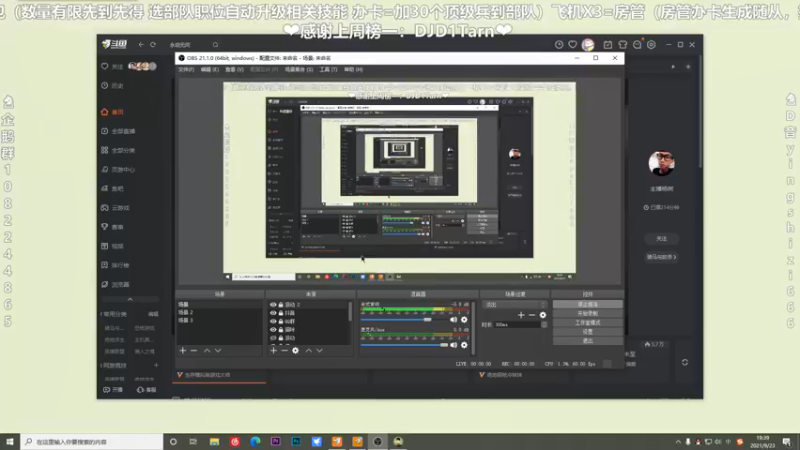
Task: Open 麦克风/Aux mixer settings gear
Action: [464, 345]
